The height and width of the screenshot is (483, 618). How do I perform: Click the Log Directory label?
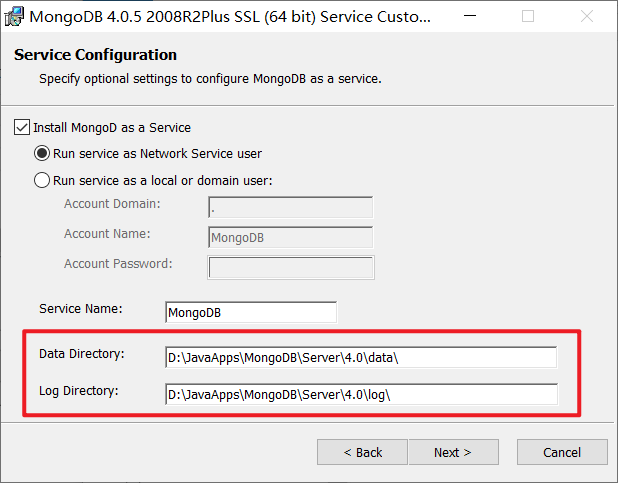tap(79, 391)
